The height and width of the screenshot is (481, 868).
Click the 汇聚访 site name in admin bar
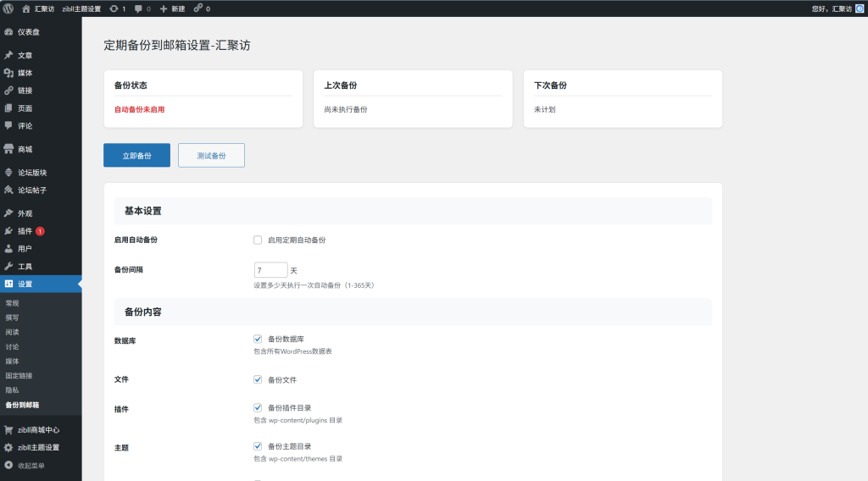[x=44, y=8]
